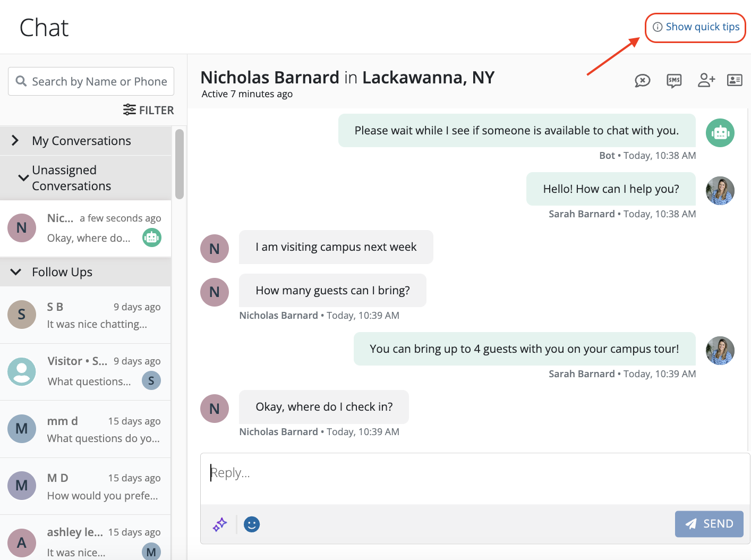Collapse the Unassigned Conversations section
Image resolution: width=751 pixels, height=560 pixels.
click(23, 177)
